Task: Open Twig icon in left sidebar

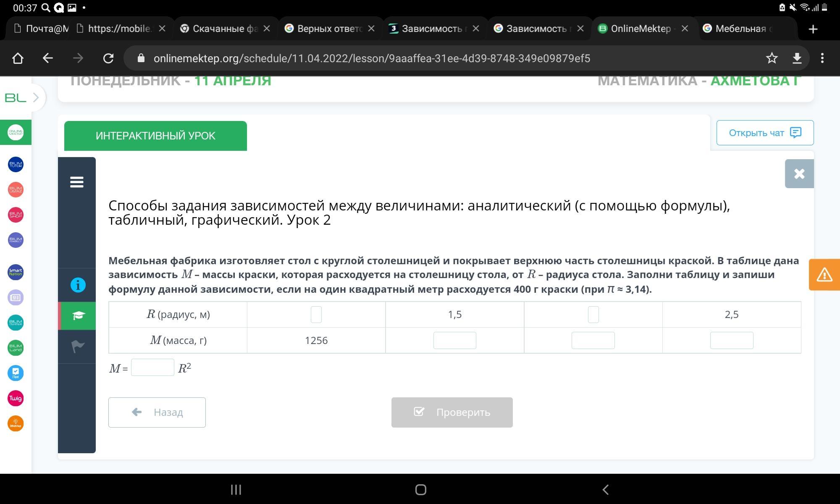Action: point(16,398)
